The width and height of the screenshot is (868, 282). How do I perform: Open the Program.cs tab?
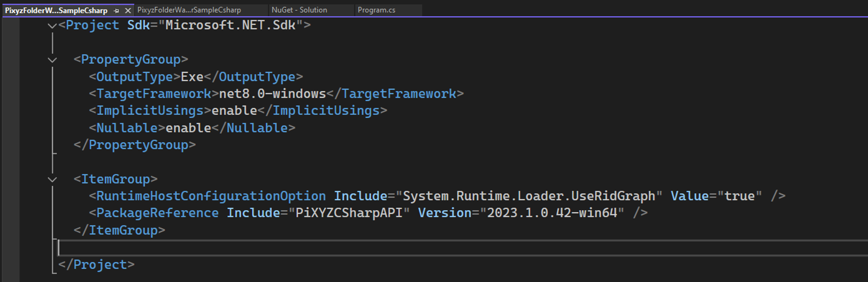[376, 10]
